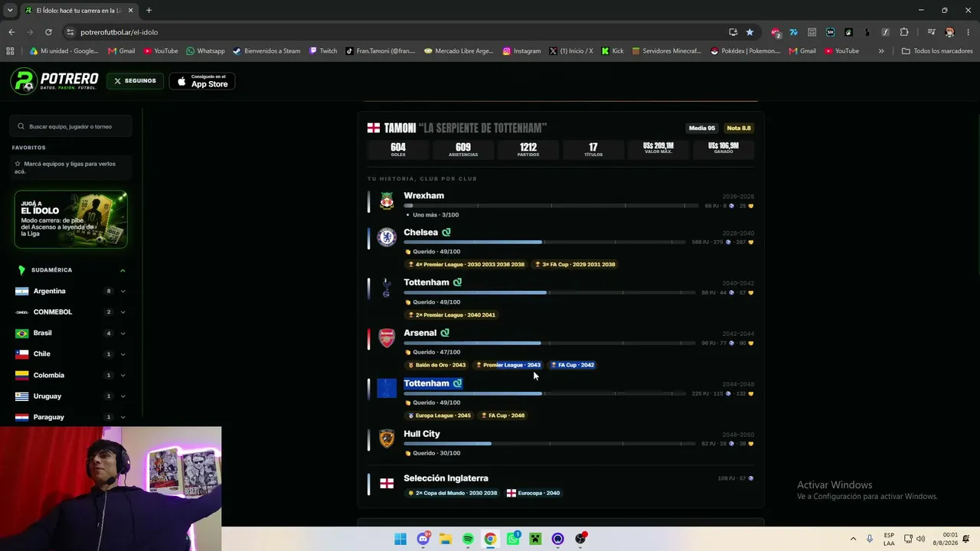Image resolution: width=980 pixels, height=551 pixels.
Task: Collapse the Sudamérica section
Action: (x=122, y=270)
